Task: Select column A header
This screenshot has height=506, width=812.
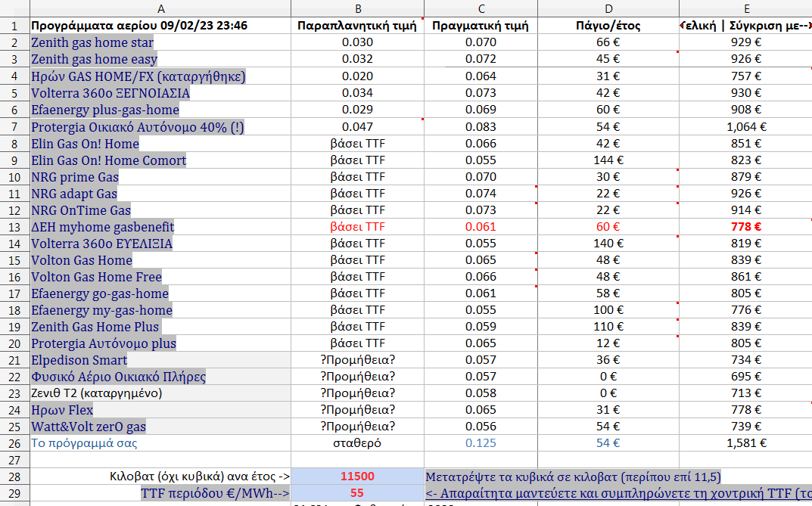Action: pyautogui.click(x=160, y=8)
